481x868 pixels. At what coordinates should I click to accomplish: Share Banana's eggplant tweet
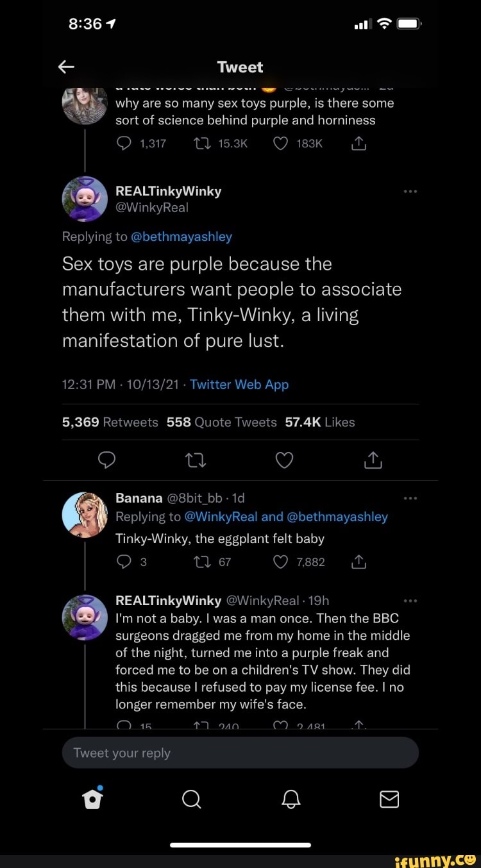point(359,562)
